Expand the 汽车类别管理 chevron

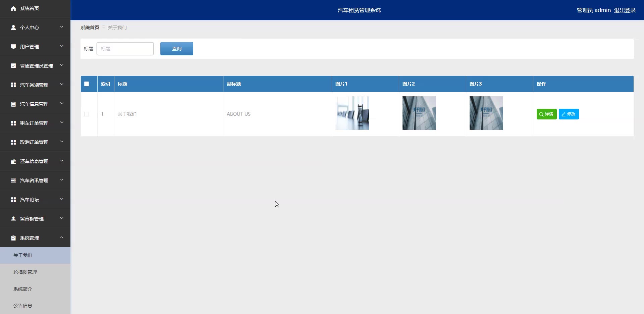[x=62, y=84]
